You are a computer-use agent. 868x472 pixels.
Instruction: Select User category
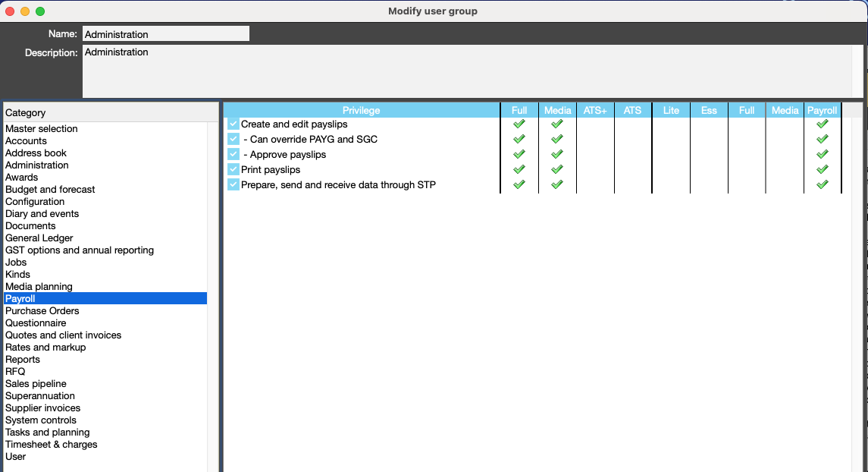pyautogui.click(x=105, y=457)
